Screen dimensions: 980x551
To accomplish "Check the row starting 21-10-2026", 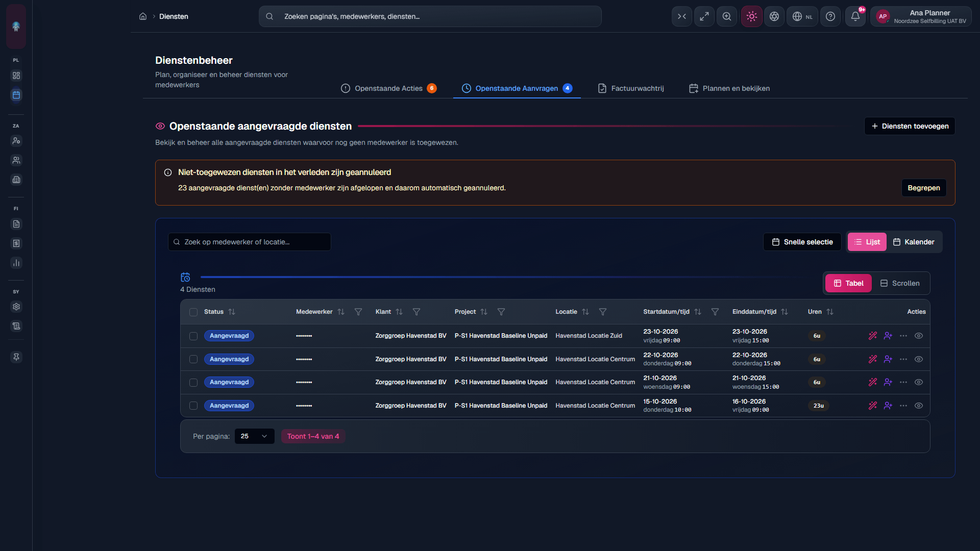I will [193, 383].
